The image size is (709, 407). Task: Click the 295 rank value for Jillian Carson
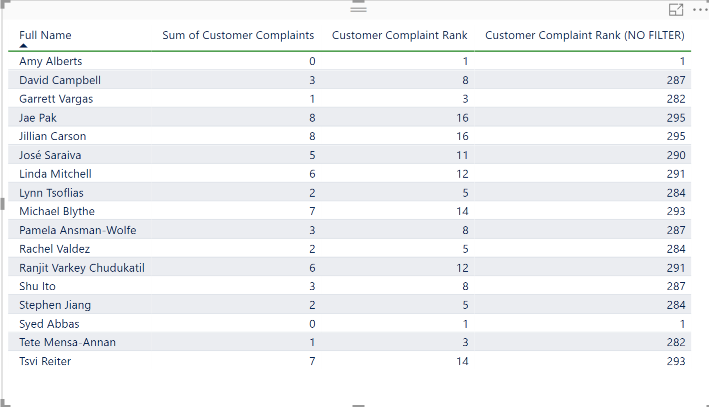(675, 136)
